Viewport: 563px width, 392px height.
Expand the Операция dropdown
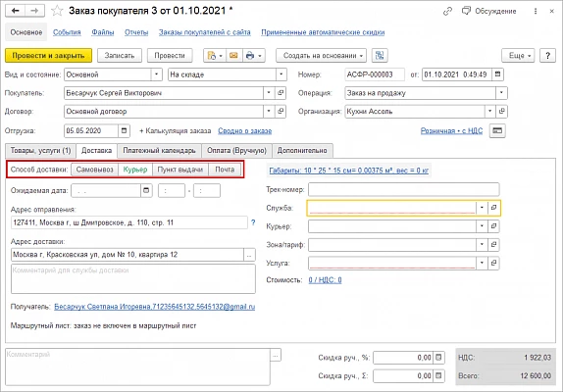point(501,93)
